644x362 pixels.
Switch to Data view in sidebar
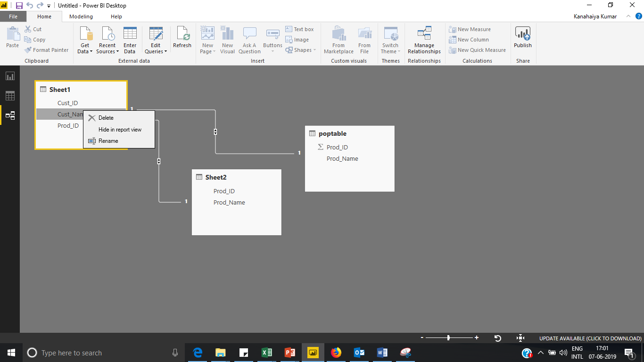click(x=10, y=96)
